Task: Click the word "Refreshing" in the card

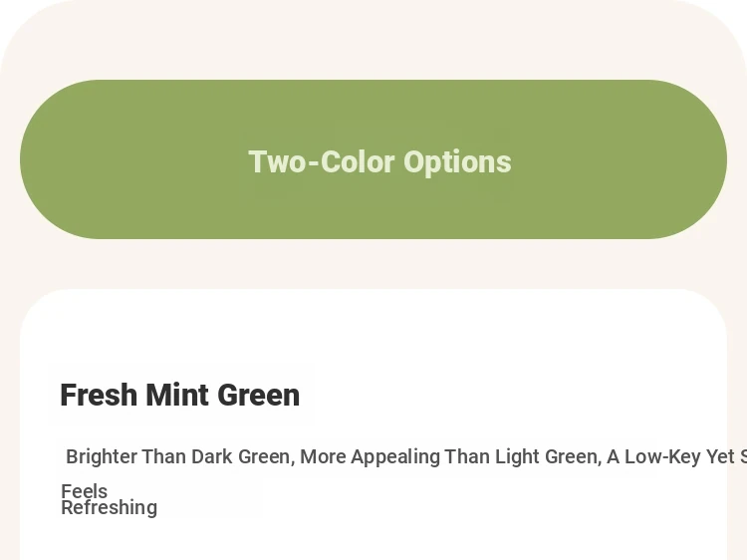Action: [x=110, y=507]
